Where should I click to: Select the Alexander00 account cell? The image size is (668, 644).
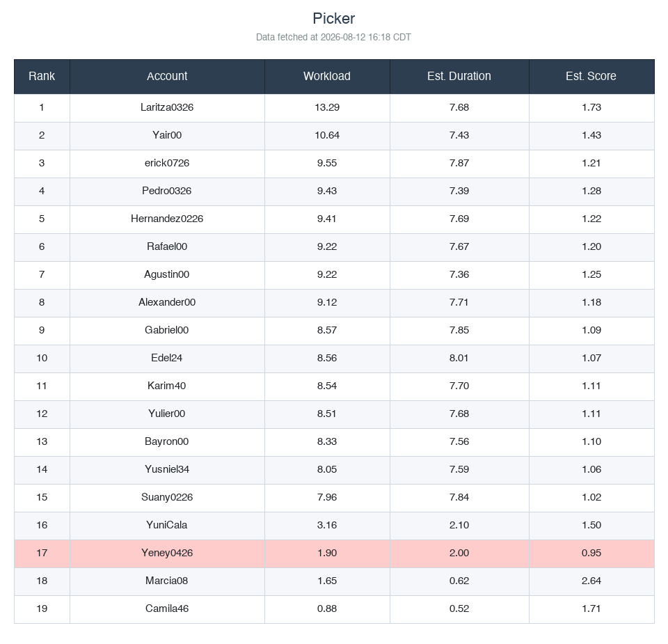(167, 302)
